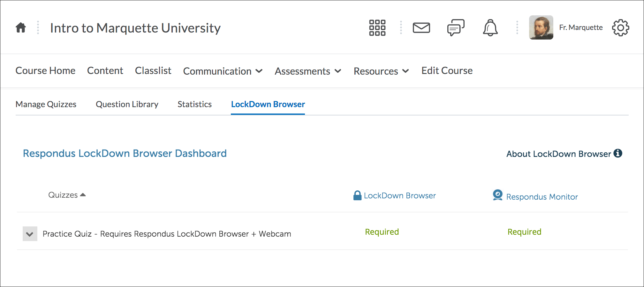Click the Fr. Marquette profile picture
Viewport: 644px width, 287px height.
[x=541, y=28]
